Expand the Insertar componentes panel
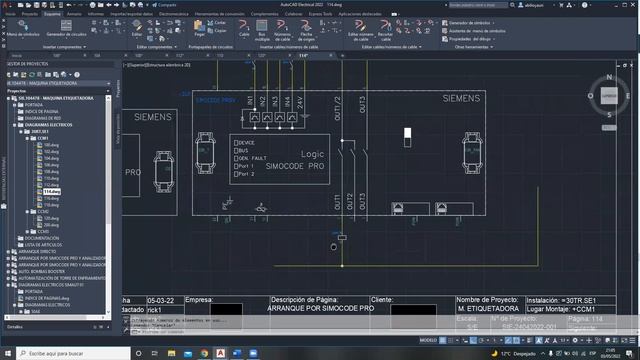This screenshot has width=640, height=360. pyautogui.click(x=64, y=47)
